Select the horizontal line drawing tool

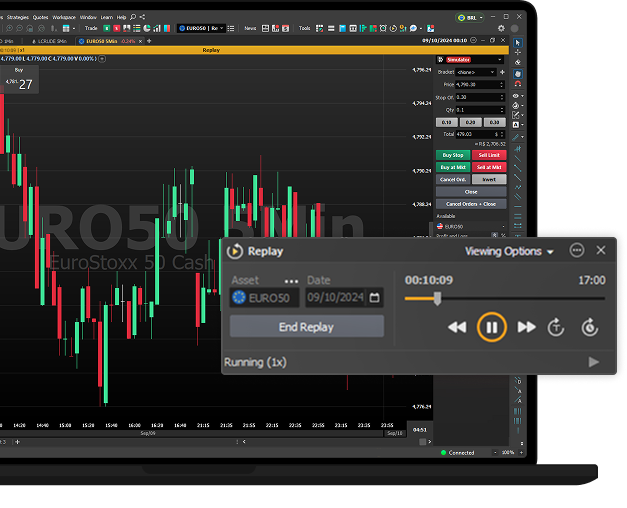click(518, 207)
